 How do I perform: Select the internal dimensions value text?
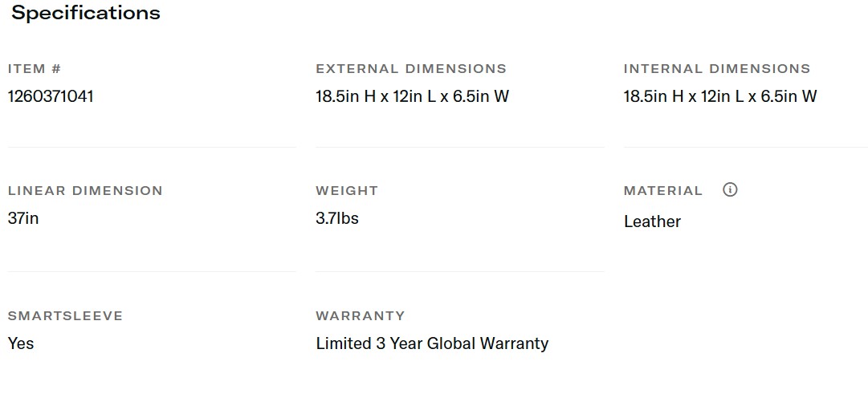[x=720, y=96]
